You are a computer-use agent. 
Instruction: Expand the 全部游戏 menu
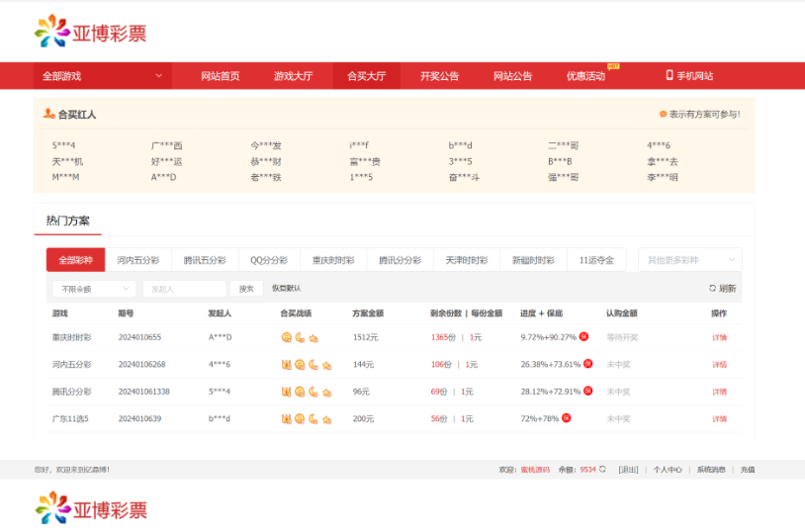[x=103, y=76]
